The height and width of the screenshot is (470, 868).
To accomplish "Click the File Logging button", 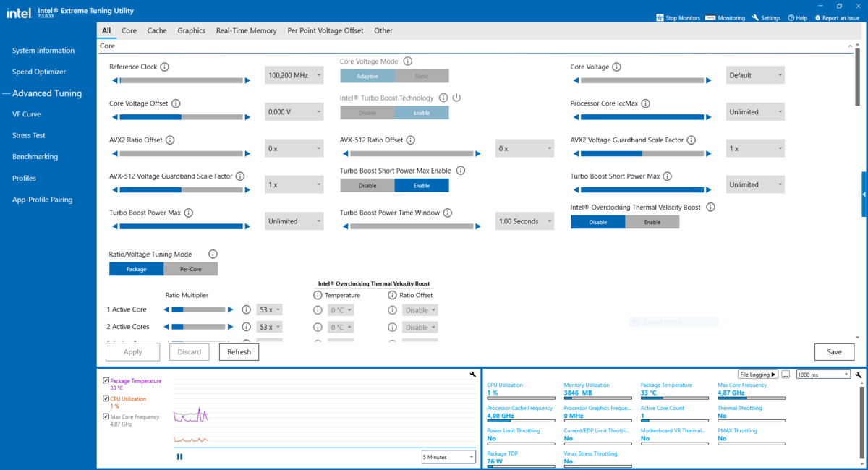I will click(x=757, y=375).
